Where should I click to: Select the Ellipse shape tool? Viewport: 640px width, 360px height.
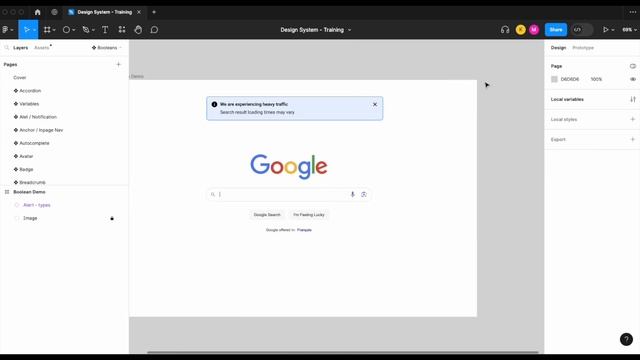[66, 30]
